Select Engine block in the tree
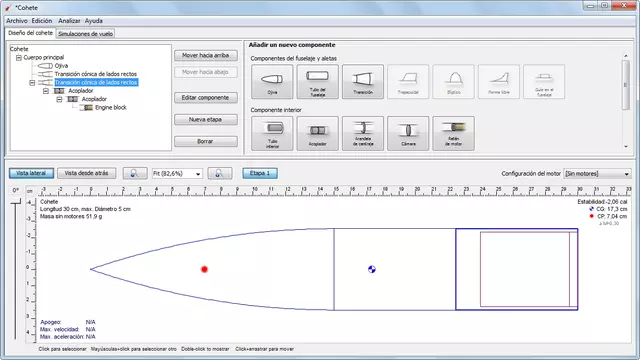This screenshot has height=360, width=640. point(111,108)
